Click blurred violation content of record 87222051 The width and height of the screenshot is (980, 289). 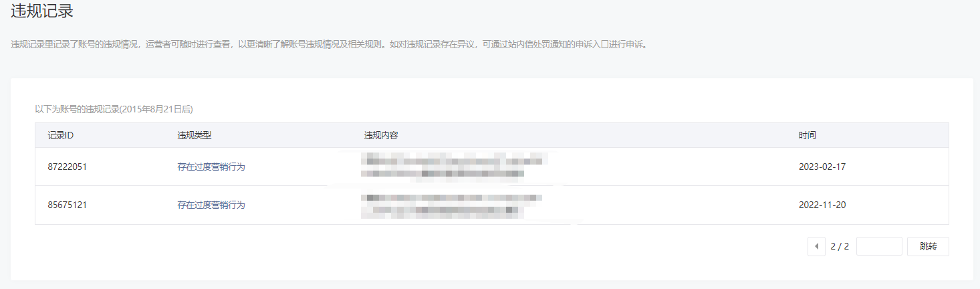(x=455, y=167)
